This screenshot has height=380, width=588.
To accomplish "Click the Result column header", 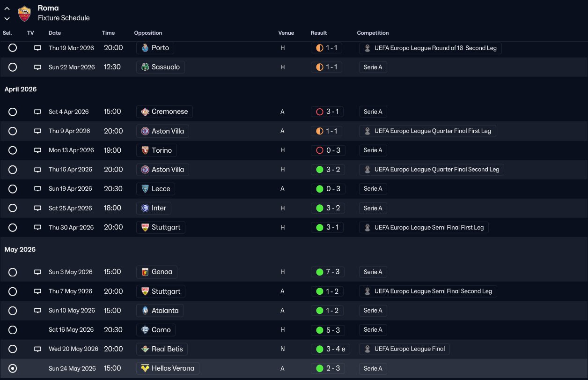I will [x=319, y=33].
